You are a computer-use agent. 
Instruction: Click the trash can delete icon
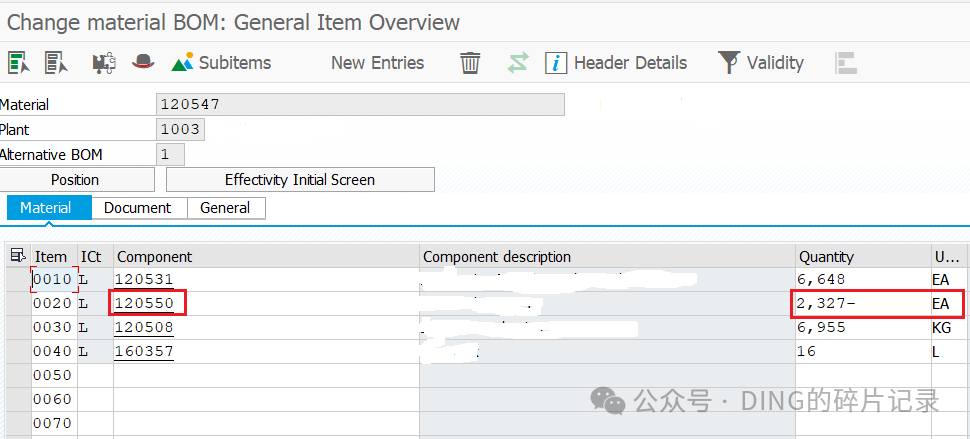[470, 62]
